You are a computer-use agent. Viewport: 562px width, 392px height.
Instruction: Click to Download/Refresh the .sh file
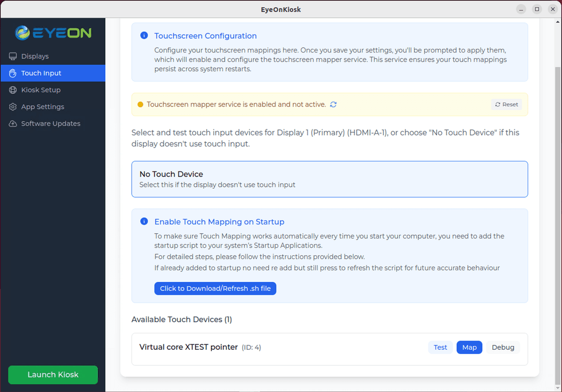(215, 288)
